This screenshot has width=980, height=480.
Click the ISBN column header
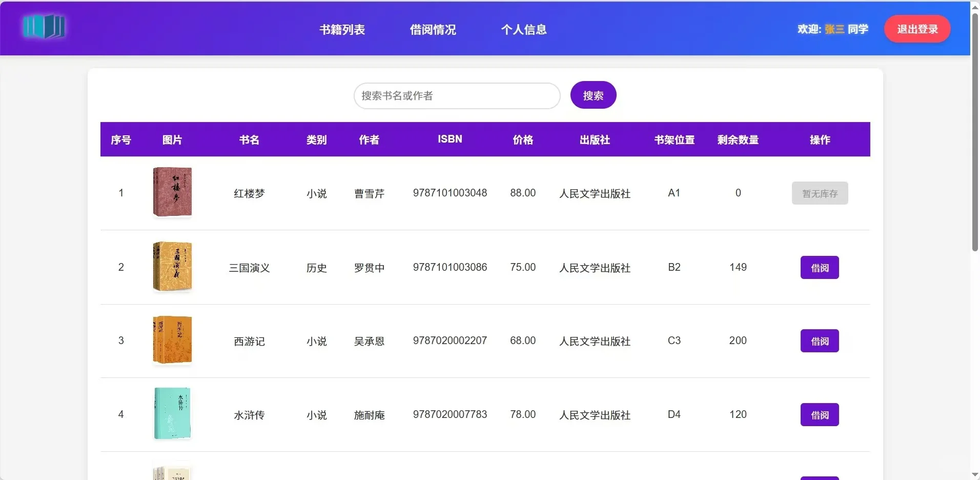tap(450, 139)
